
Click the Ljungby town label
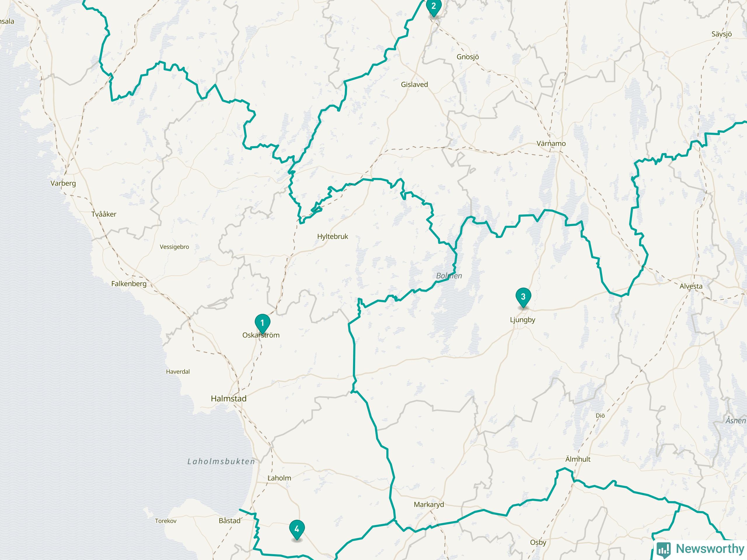tap(522, 320)
